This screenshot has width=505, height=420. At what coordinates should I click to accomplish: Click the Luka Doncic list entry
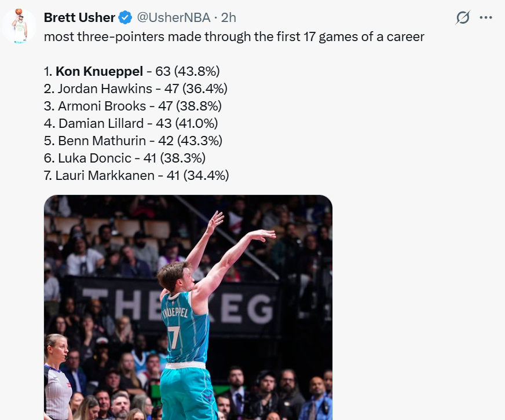125,158
